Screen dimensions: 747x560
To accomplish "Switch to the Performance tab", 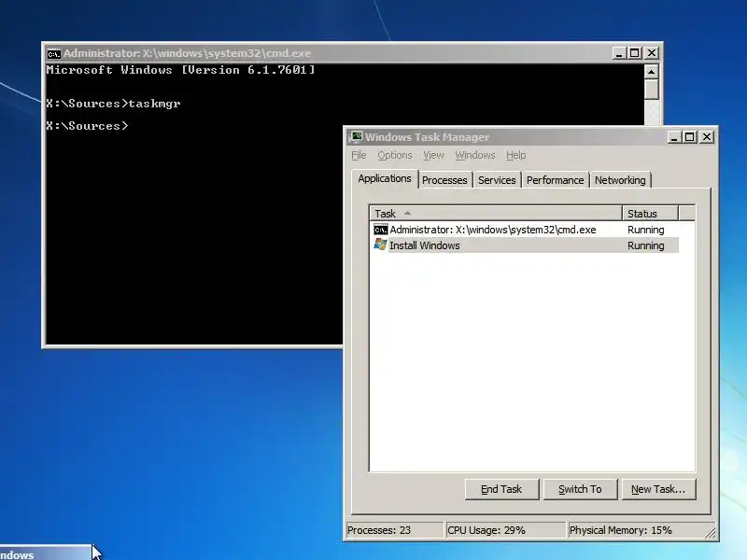I will click(x=555, y=180).
